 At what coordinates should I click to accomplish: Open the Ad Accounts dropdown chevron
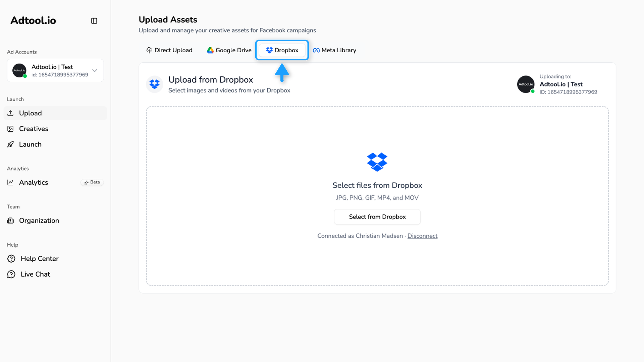pos(95,70)
